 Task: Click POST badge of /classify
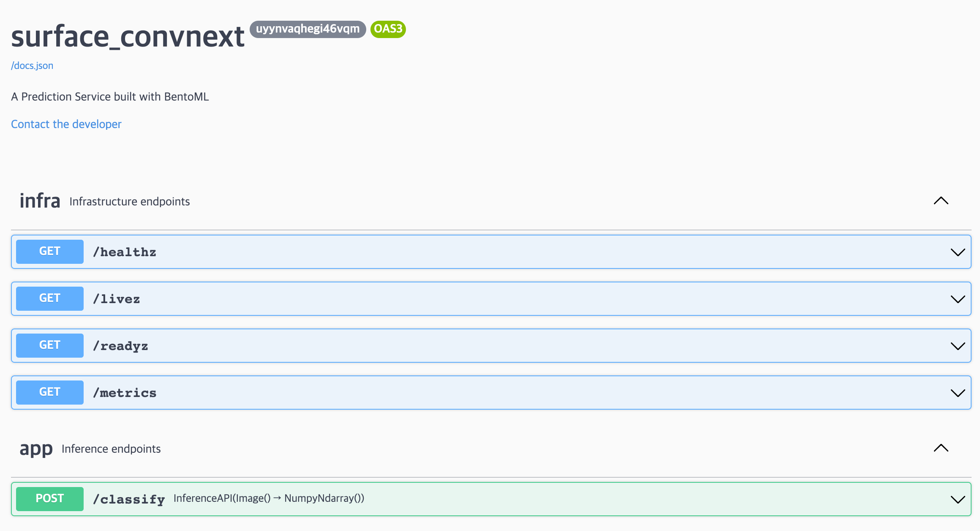pyautogui.click(x=50, y=499)
